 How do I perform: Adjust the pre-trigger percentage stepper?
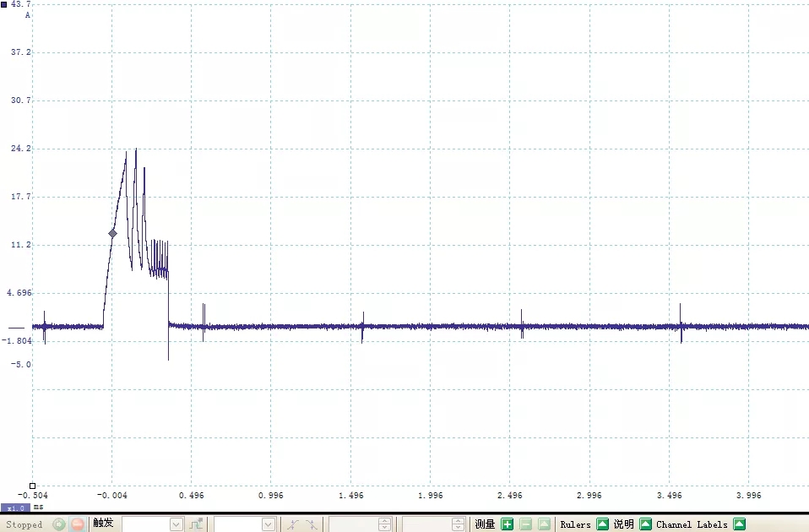(458, 524)
